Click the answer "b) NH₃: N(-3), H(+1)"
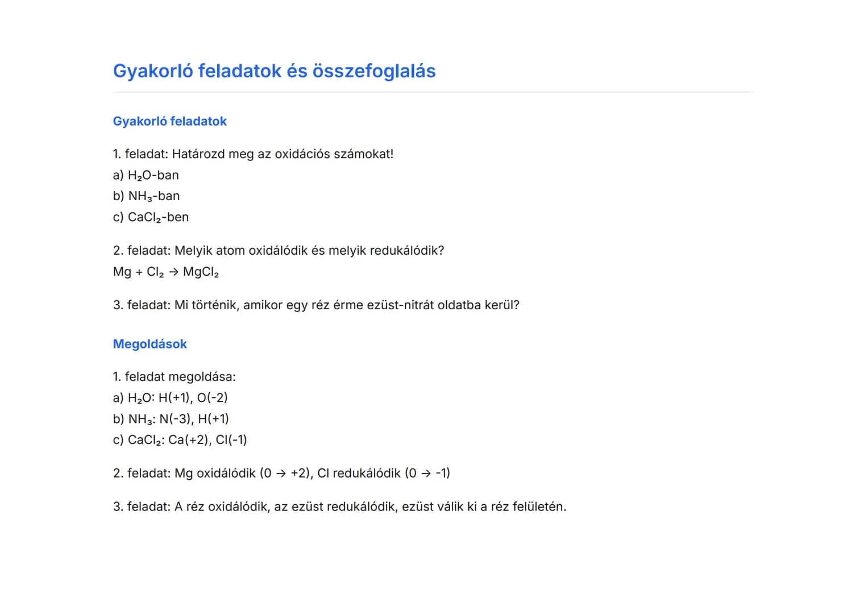The image size is (868, 614). tap(171, 419)
